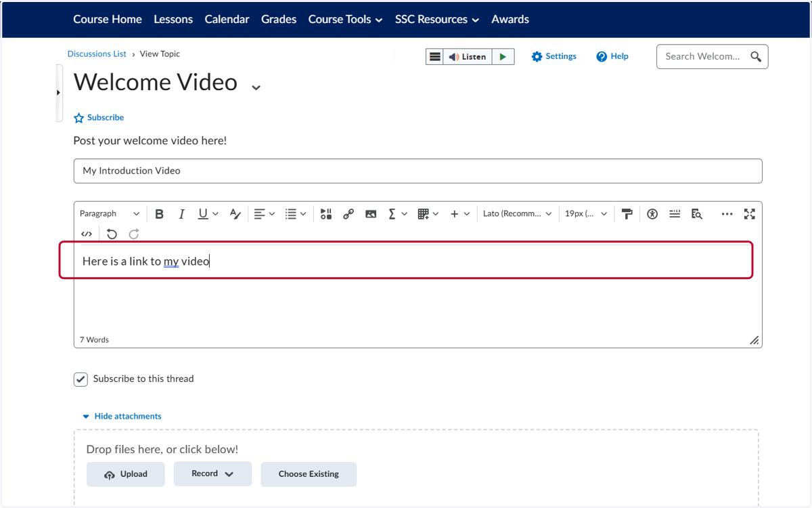812x508 pixels.
Task: Open the Paragraph format dropdown
Action: pyautogui.click(x=110, y=214)
